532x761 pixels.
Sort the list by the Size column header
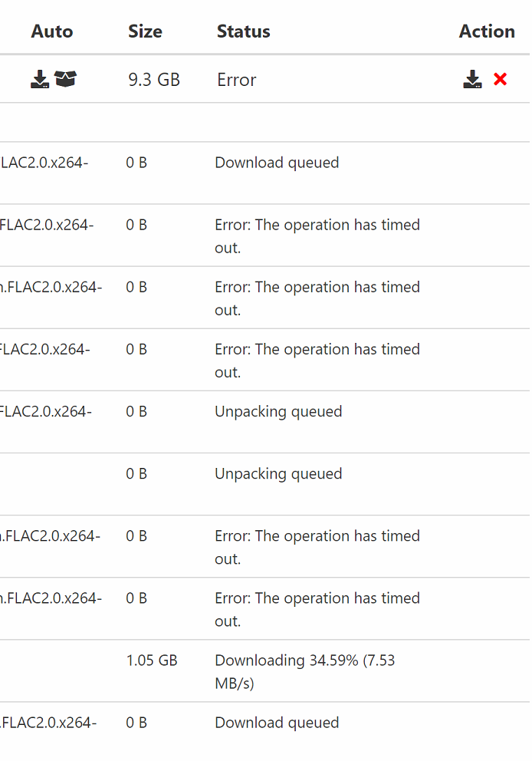pyautogui.click(x=144, y=31)
